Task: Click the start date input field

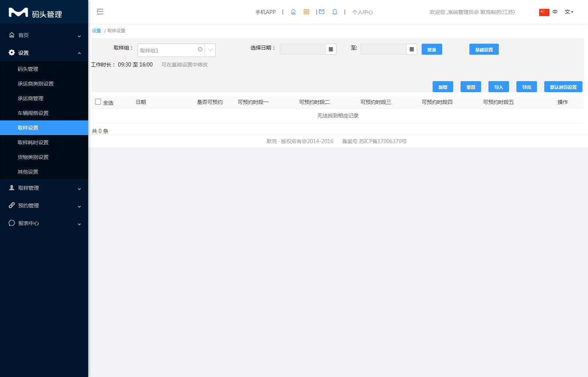Action: (x=303, y=49)
